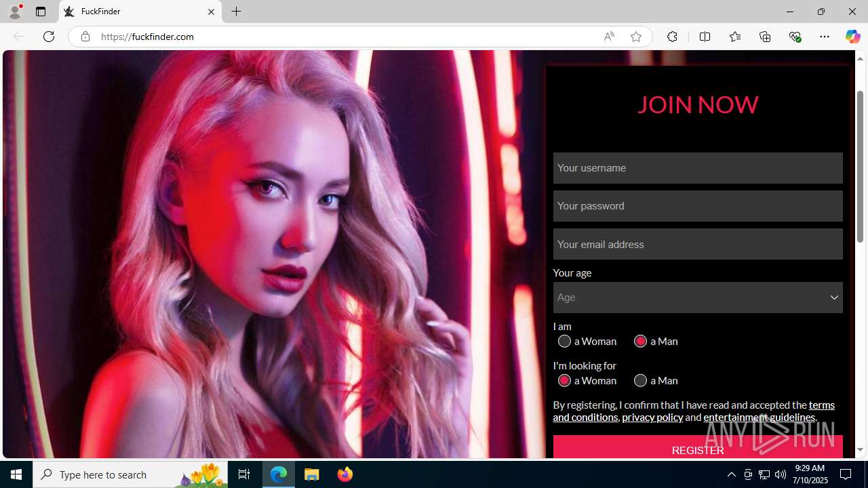This screenshot has height=488, width=868.
Task: Open the Windows Start menu
Action: [x=16, y=474]
